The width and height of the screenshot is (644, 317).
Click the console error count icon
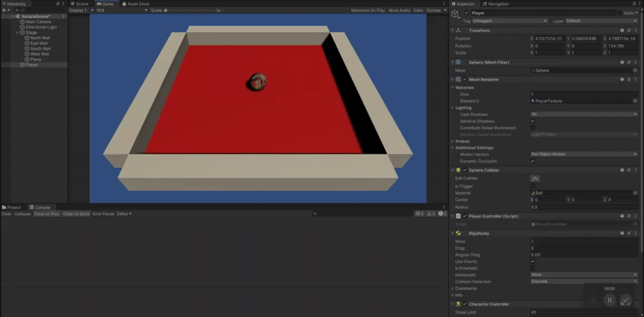coord(420,214)
